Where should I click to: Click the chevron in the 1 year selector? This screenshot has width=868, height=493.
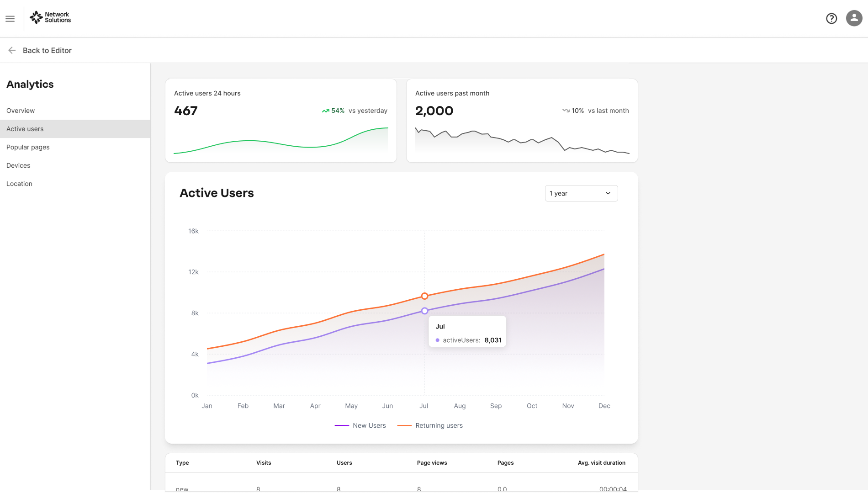click(x=608, y=193)
